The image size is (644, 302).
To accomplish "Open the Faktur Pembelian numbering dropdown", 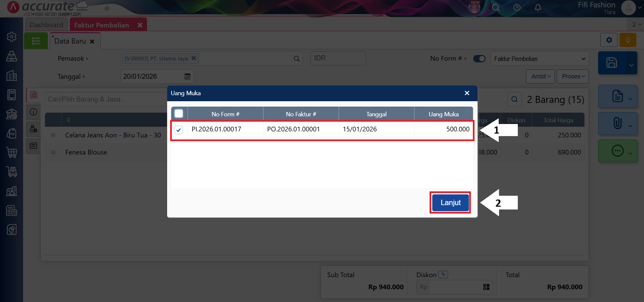I will (x=539, y=59).
